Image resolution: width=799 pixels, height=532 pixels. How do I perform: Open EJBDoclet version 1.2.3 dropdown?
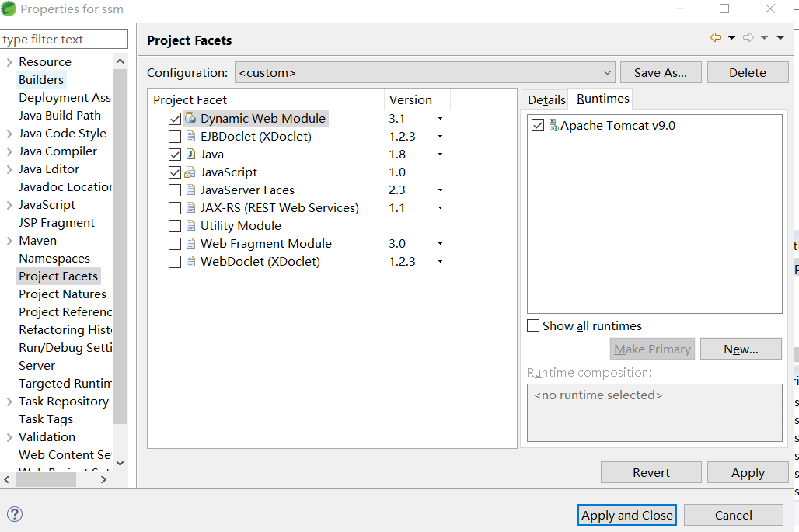click(x=440, y=137)
